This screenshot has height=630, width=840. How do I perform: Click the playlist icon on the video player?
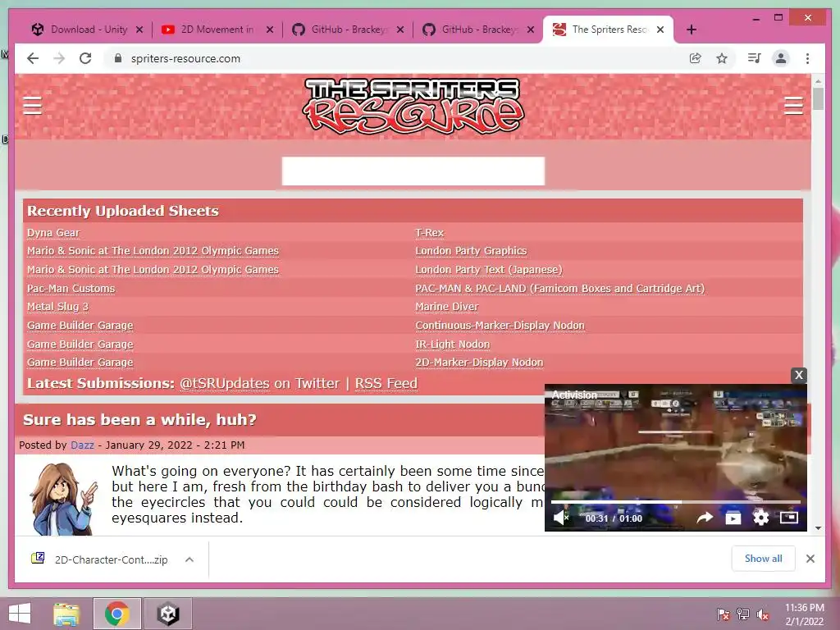coord(733,518)
